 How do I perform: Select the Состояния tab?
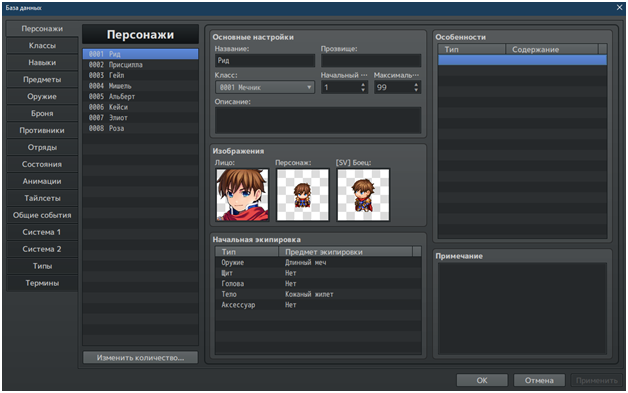click(x=42, y=164)
